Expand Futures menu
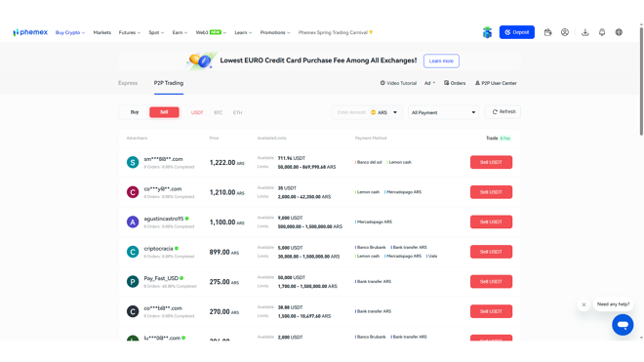The height and width of the screenshot is (362, 644). point(130,32)
